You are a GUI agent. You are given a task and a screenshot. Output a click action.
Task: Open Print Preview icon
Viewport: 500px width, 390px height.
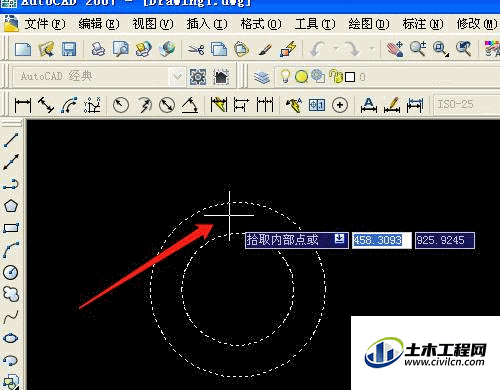click(x=120, y=49)
